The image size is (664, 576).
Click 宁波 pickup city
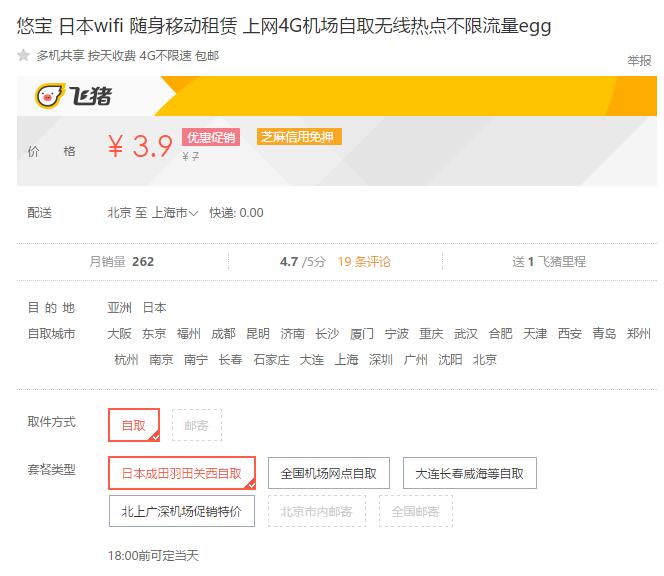point(397,334)
